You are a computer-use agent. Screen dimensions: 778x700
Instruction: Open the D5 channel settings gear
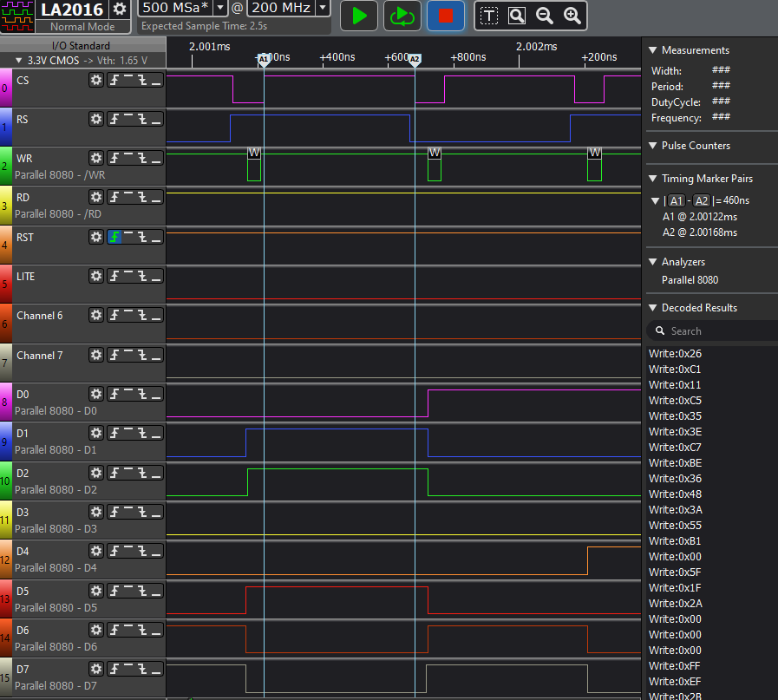pyautogui.click(x=95, y=591)
